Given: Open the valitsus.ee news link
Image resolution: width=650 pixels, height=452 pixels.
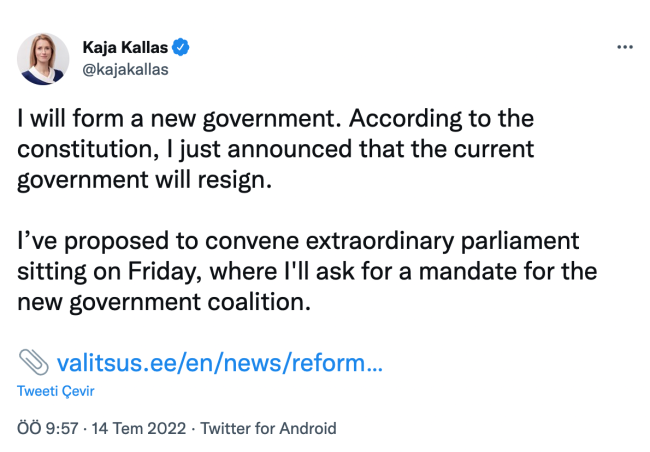Looking at the screenshot, I should (220, 360).
